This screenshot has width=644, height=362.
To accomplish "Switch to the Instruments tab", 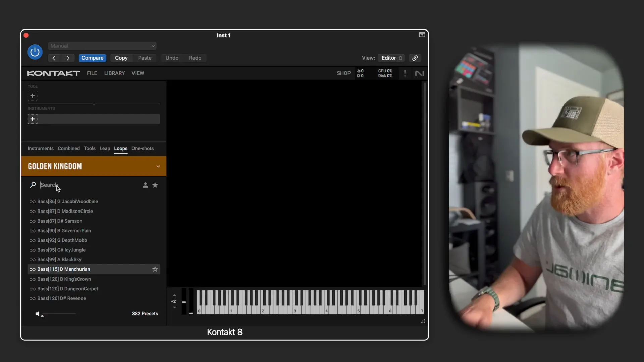I will [41, 149].
